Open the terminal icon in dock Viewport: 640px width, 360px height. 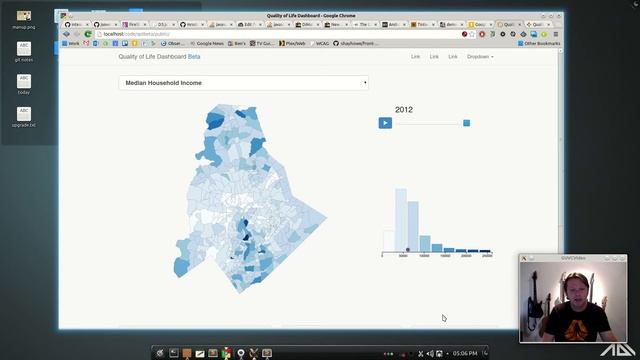point(173,353)
